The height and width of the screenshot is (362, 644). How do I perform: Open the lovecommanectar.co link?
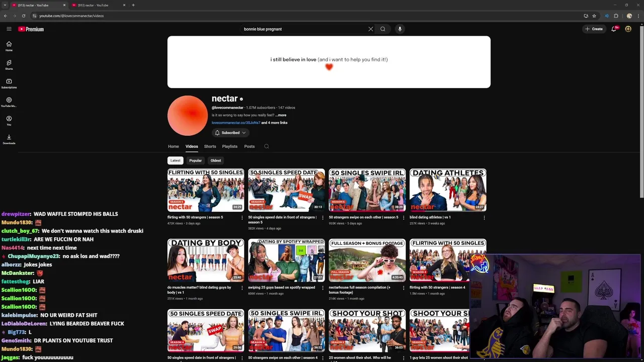coord(235,123)
